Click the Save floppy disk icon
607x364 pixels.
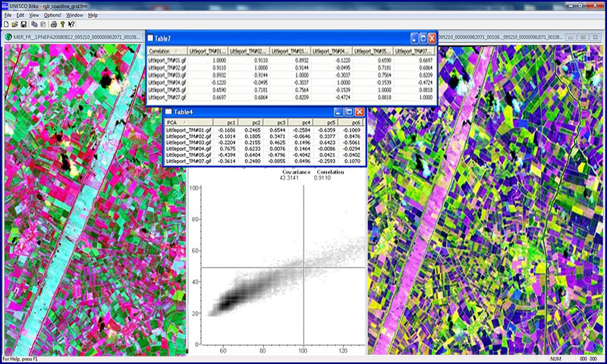[x=24, y=24]
